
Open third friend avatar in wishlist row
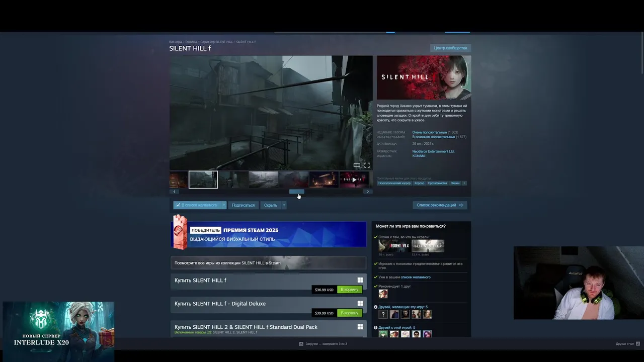tap(405, 314)
